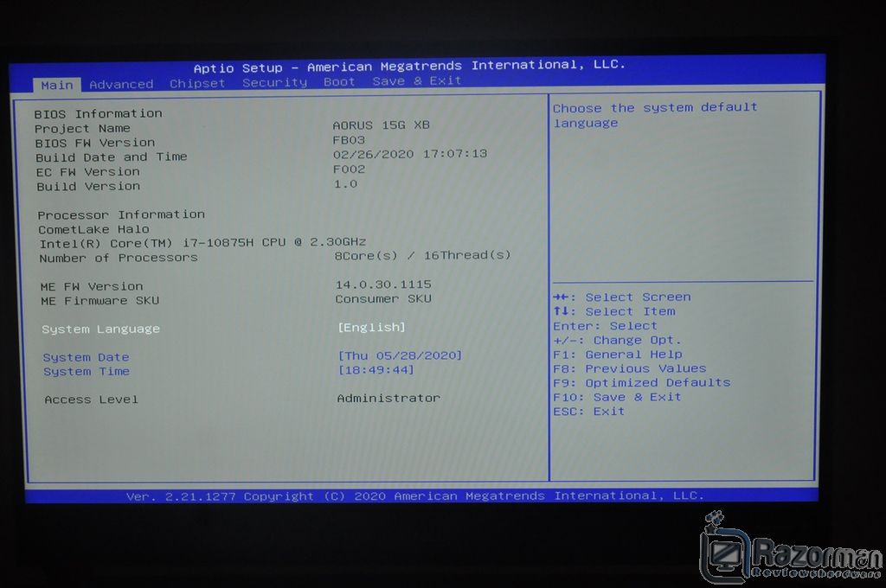Click the Administrator value
886x588 pixels.
[388, 399]
